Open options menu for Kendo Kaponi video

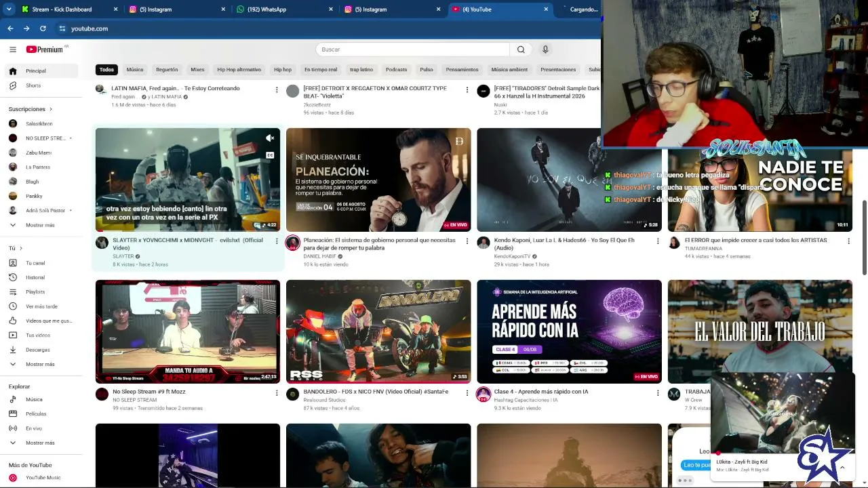click(657, 241)
